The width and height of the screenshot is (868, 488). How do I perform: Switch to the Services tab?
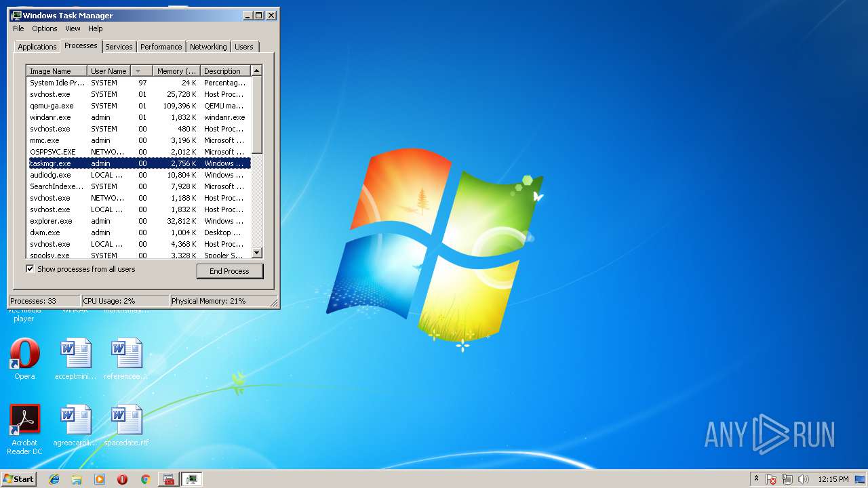tap(119, 47)
